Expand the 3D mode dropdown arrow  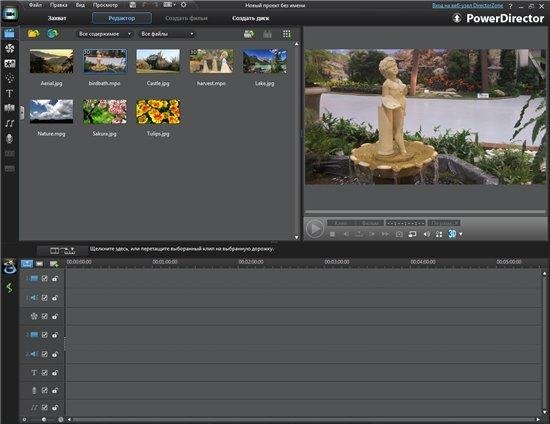[x=461, y=234]
